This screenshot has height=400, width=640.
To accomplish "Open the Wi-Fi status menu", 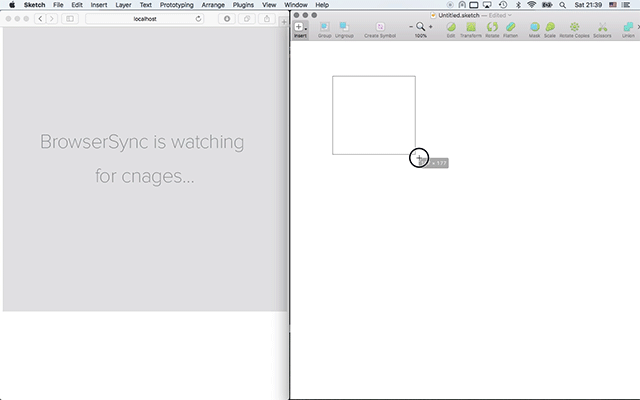I will tap(531, 5).
